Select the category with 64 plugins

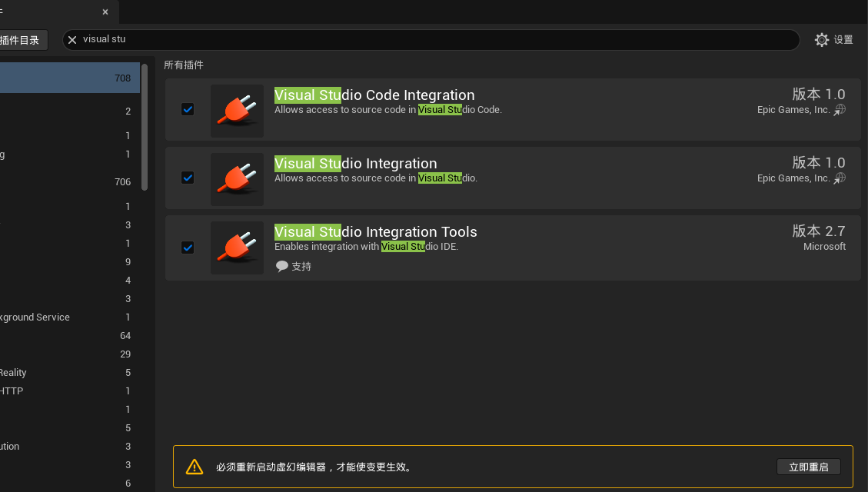(x=70, y=335)
